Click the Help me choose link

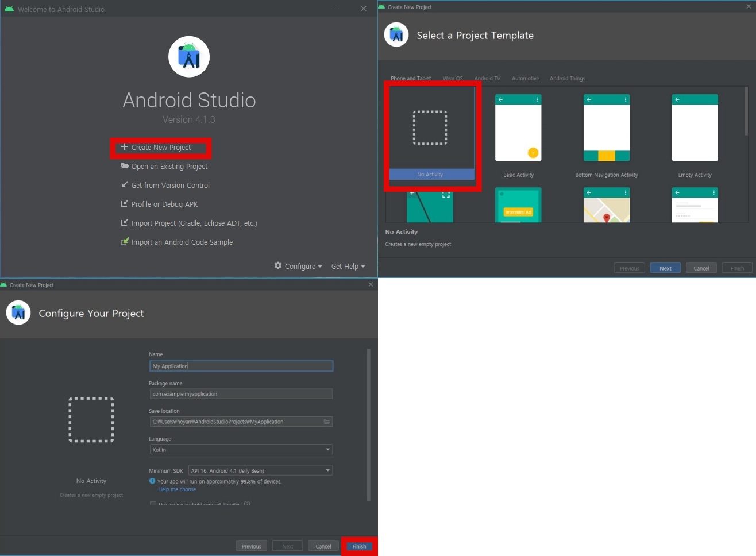pyautogui.click(x=177, y=489)
